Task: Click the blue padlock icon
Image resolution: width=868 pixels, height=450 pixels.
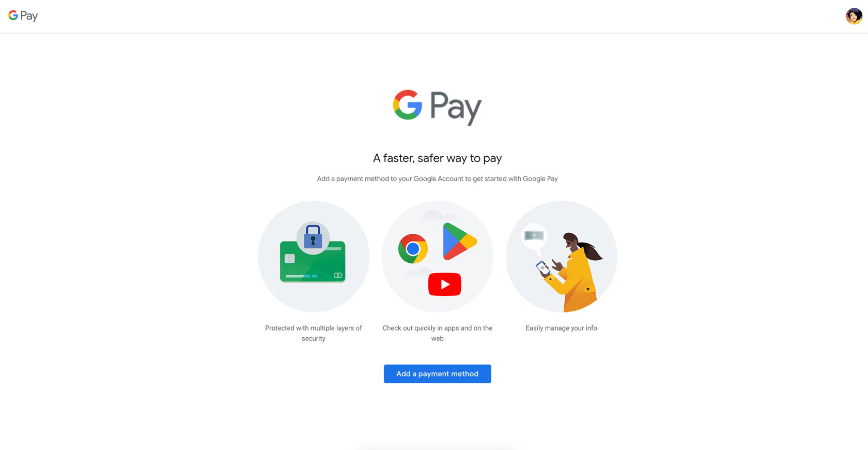Action: 313,237
